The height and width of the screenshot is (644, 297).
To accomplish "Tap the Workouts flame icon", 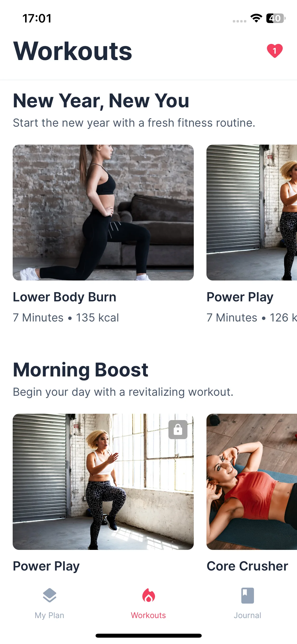I will 149,595.
